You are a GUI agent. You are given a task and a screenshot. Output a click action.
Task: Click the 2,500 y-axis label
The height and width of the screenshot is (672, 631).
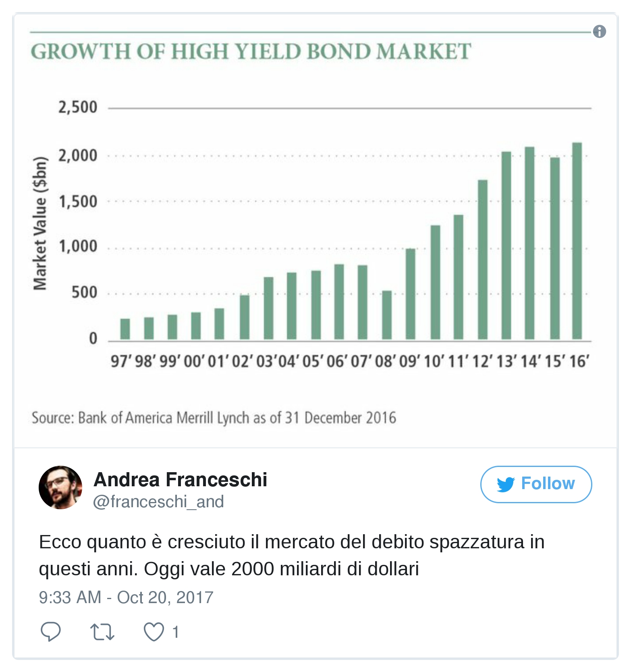click(78, 108)
